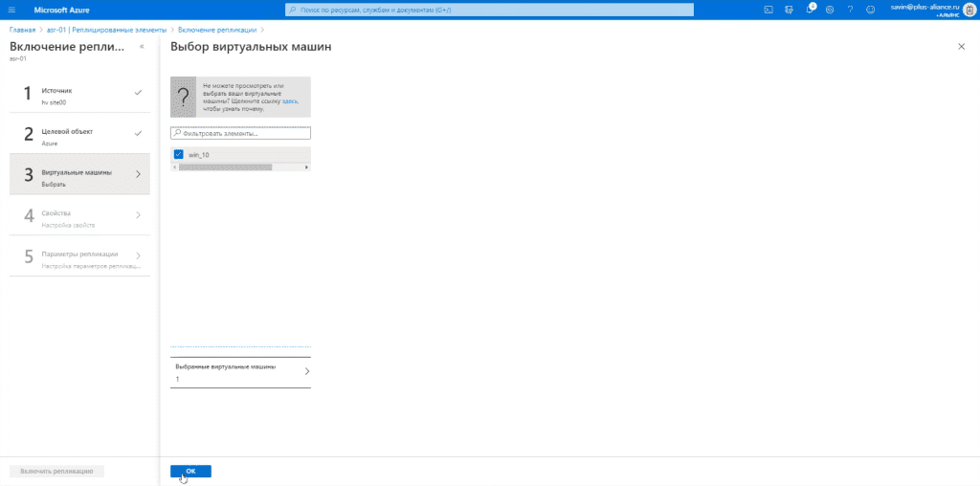The height and width of the screenshot is (486, 980).
Task: Expand the selected virtual machines row
Action: [x=240, y=372]
